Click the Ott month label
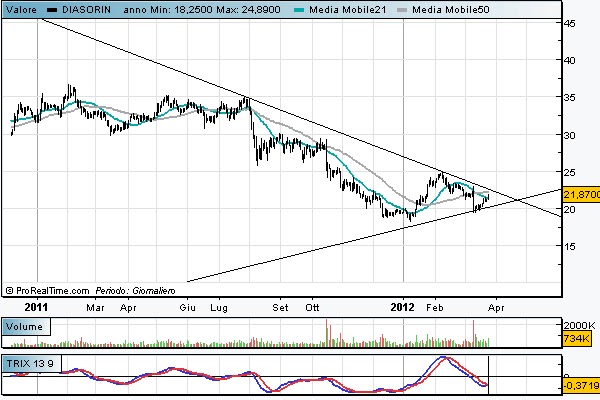Image resolution: width=600 pixels, height=400 pixels. click(x=312, y=308)
